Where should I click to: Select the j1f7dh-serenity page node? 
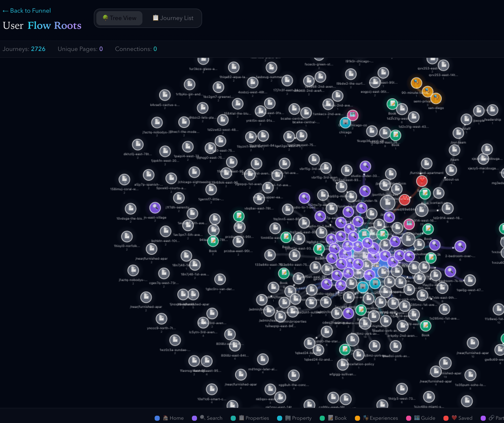[x=179, y=198]
